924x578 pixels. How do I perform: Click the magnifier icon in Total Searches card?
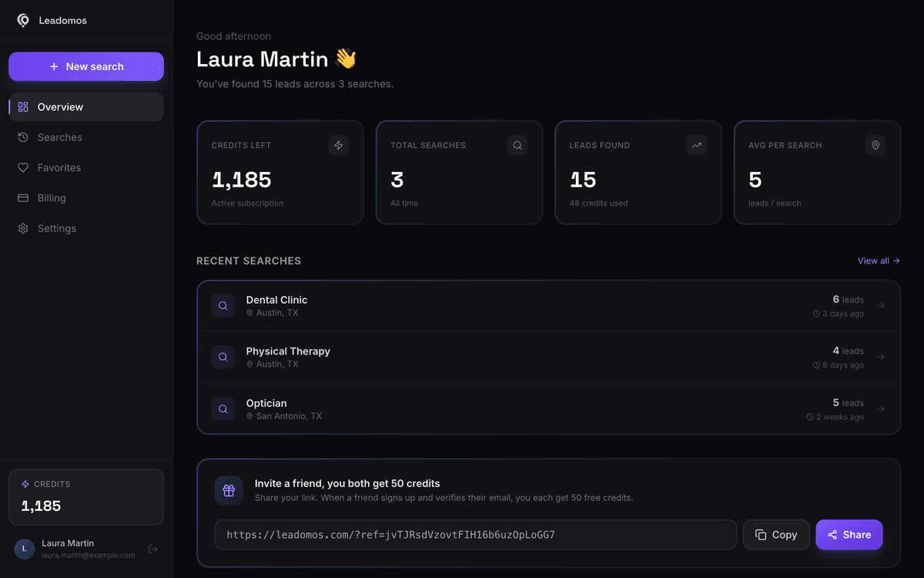click(517, 145)
